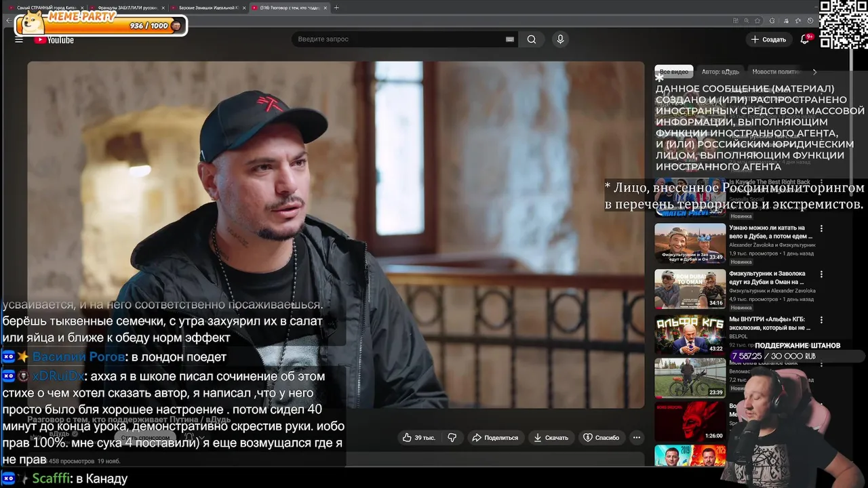Viewport: 868px width, 488px height.
Task: Open the on-screen keyboard in search box
Action: tap(510, 39)
